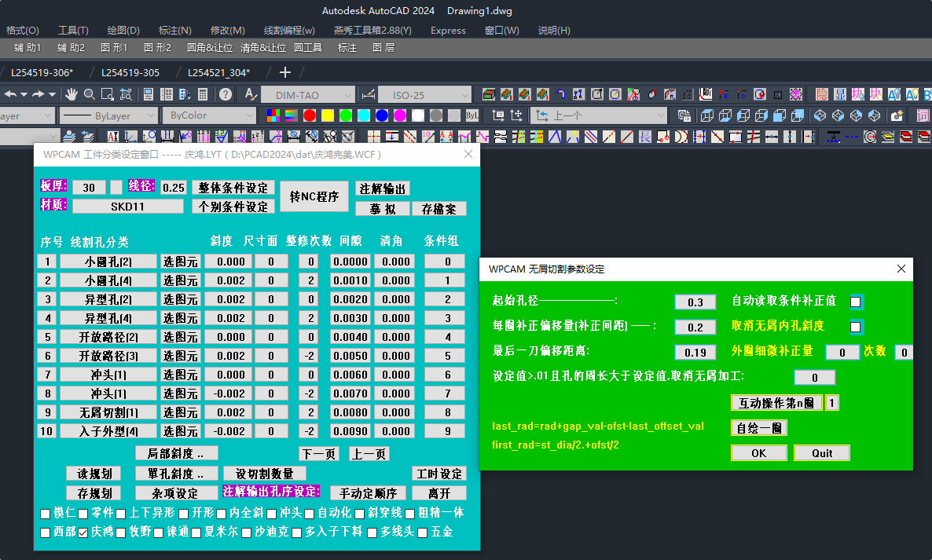Open the Express menu
The image size is (932, 560).
click(x=448, y=31)
